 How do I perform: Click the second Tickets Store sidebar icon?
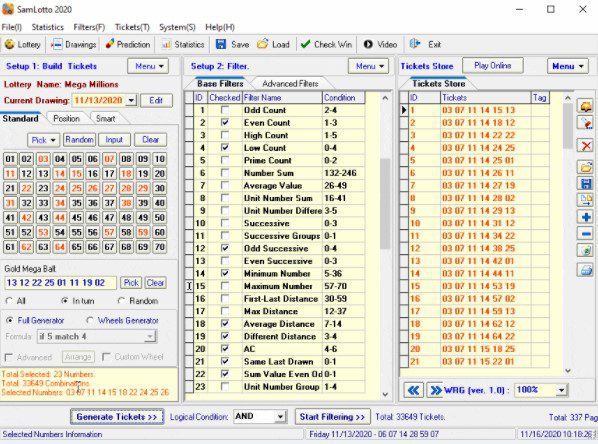coord(586,123)
